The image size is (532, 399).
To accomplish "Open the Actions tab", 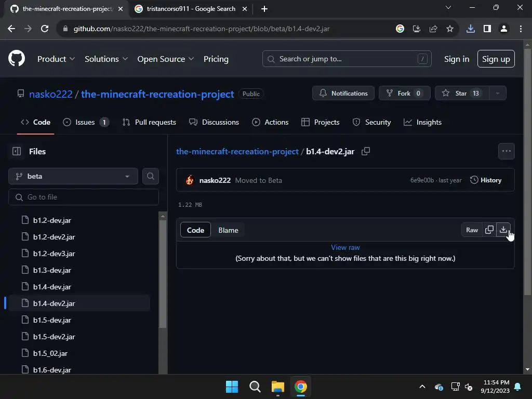I will pos(270,122).
